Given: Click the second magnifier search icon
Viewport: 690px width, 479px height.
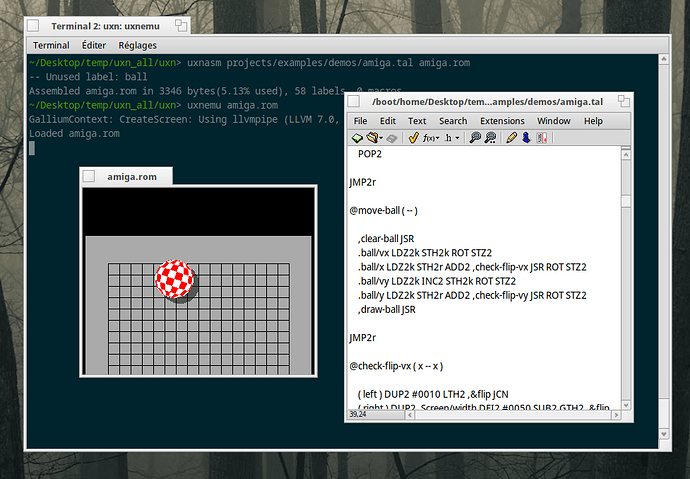Looking at the screenshot, I should (490, 138).
